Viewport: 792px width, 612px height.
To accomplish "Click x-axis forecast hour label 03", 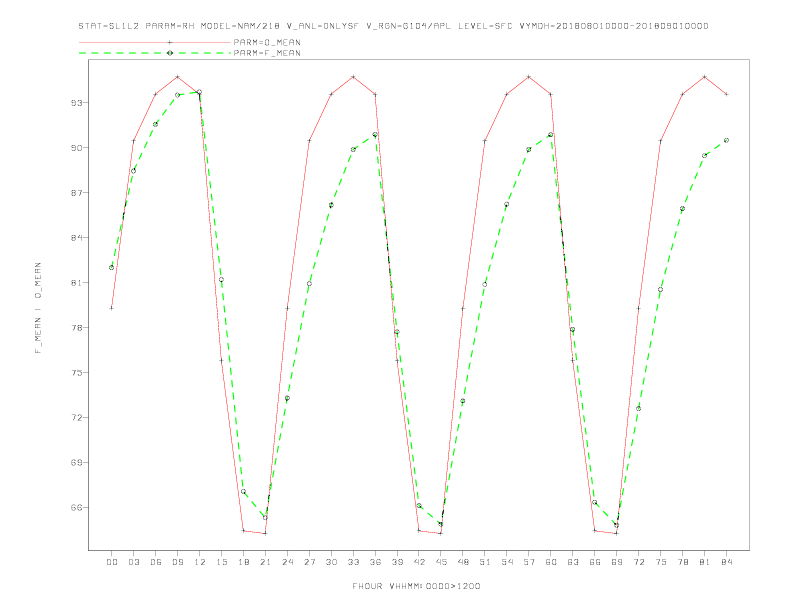I will point(133,562).
